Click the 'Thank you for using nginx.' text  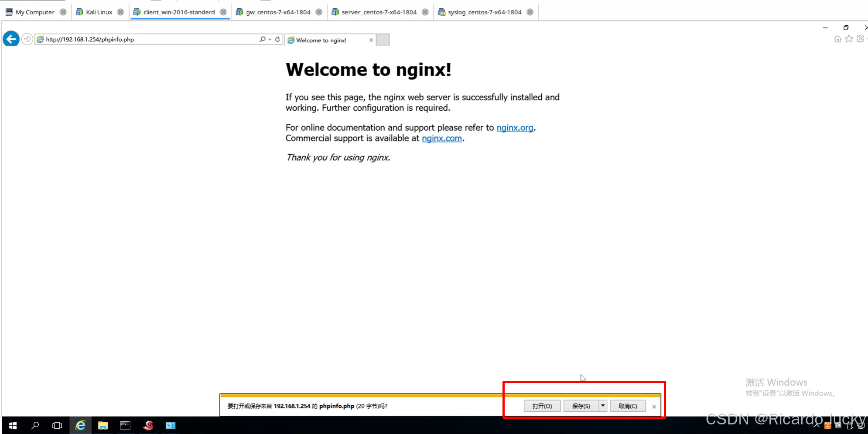(338, 158)
